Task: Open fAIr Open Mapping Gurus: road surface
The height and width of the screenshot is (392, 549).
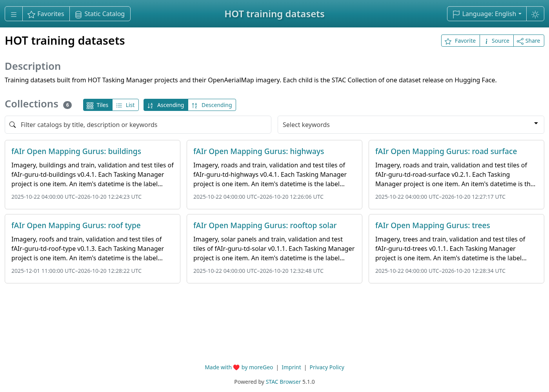Action: [x=446, y=151]
